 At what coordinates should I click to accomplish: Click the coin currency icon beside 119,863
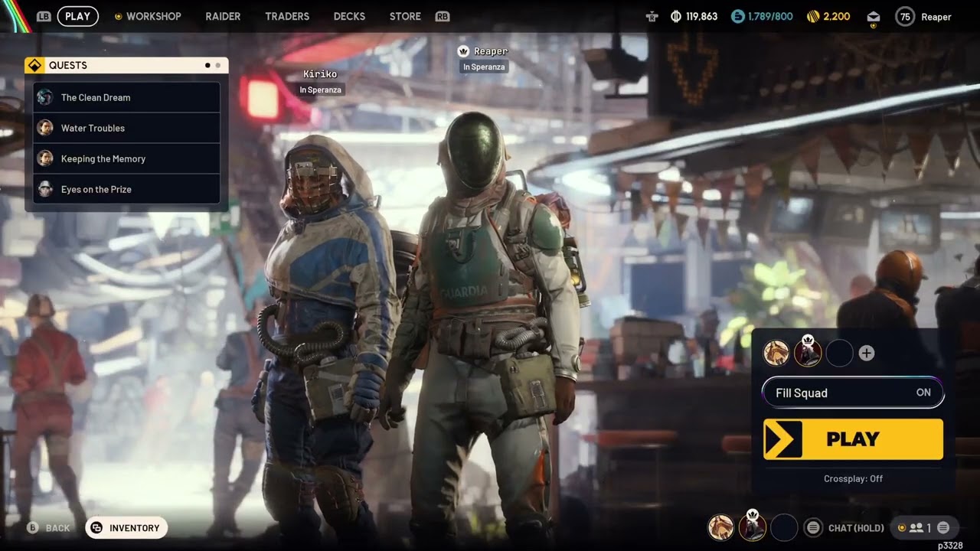(676, 16)
